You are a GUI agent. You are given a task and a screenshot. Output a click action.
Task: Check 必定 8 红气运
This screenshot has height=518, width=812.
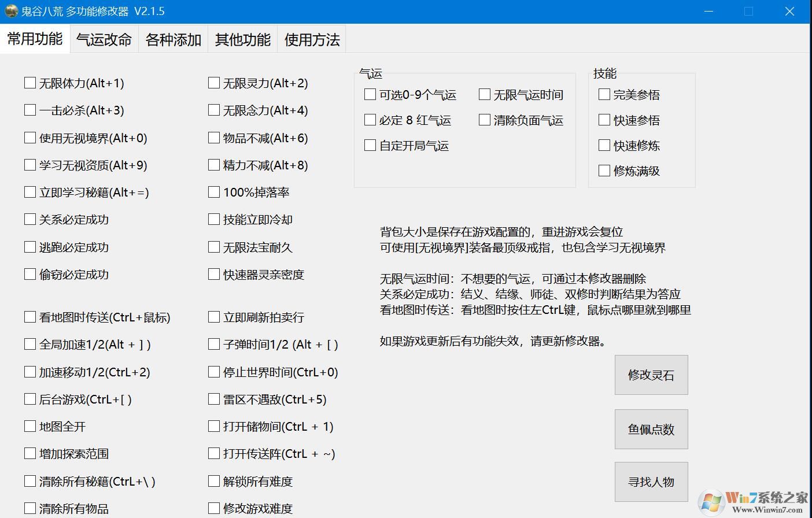(x=370, y=120)
